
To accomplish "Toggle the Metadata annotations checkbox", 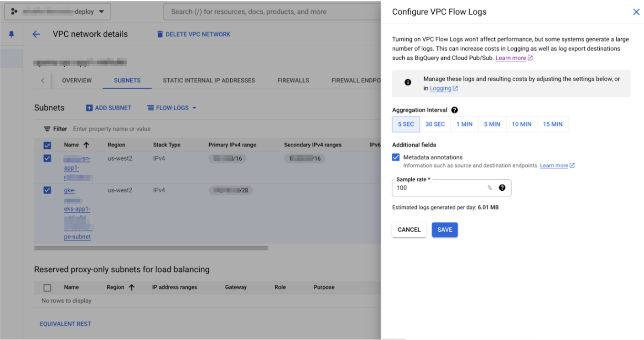I will click(396, 157).
